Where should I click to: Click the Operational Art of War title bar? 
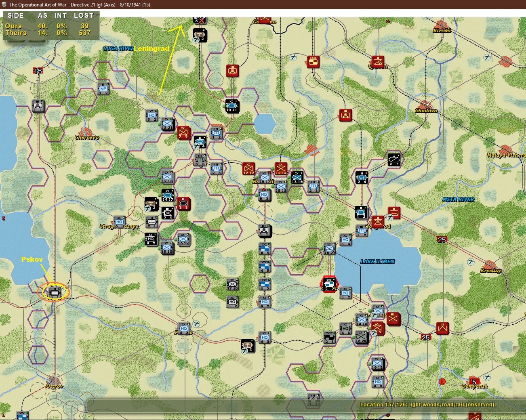click(263, 4)
